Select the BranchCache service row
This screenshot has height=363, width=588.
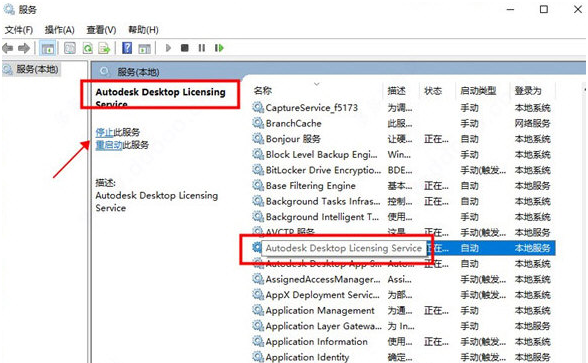403,123
